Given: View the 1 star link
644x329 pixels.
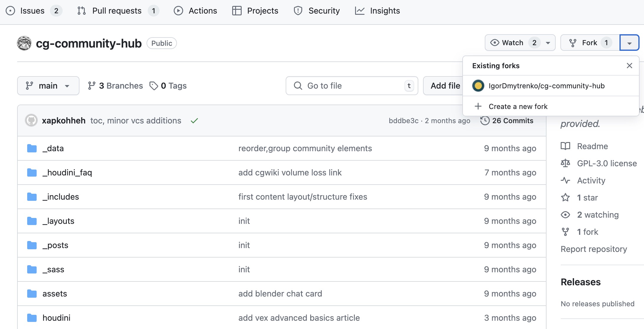Looking at the screenshot, I should (588, 198).
